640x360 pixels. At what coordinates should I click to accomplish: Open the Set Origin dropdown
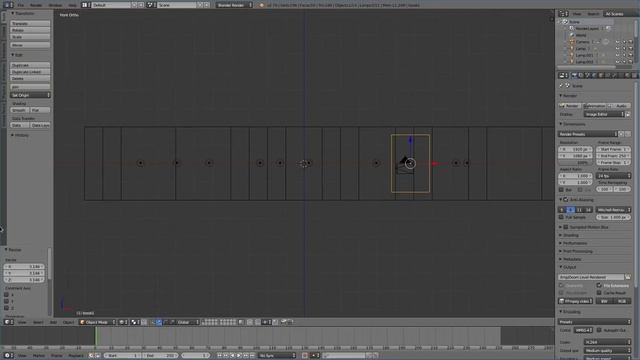tap(30, 95)
